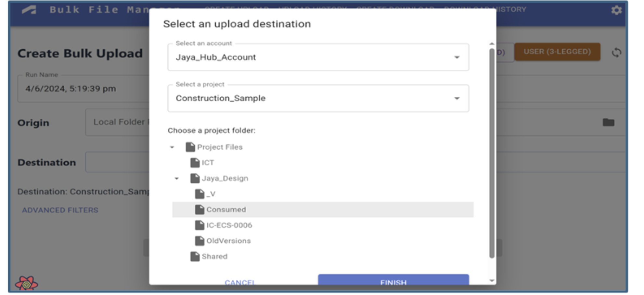Select the Consumed folder
The height and width of the screenshot is (295, 644).
point(226,210)
